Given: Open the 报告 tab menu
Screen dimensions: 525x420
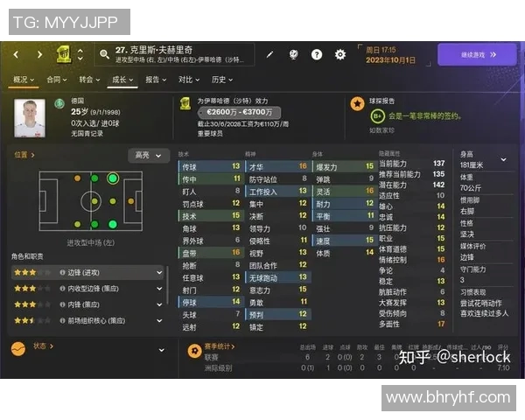Looking at the screenshot, I should 156,80.
